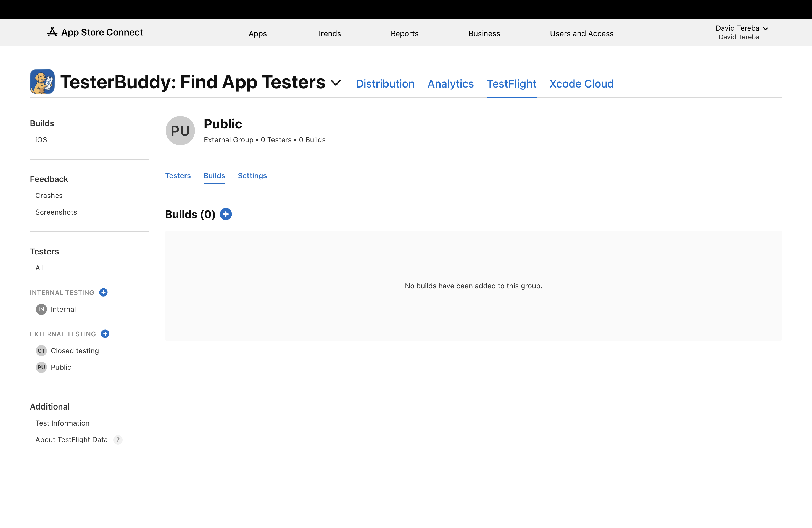Select the TestFlight tab
Screen dimensions: 812x528
pos(512,84)
